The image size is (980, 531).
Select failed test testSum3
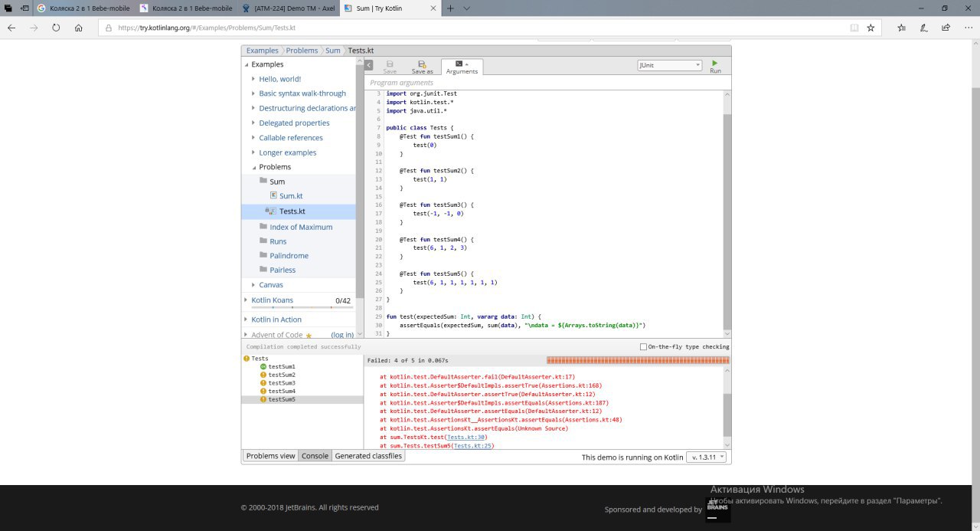tap(281, 383)
